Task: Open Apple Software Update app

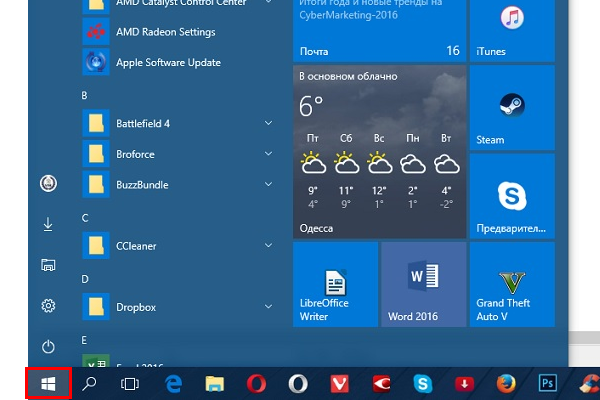Action: click(x=178, y=62)
